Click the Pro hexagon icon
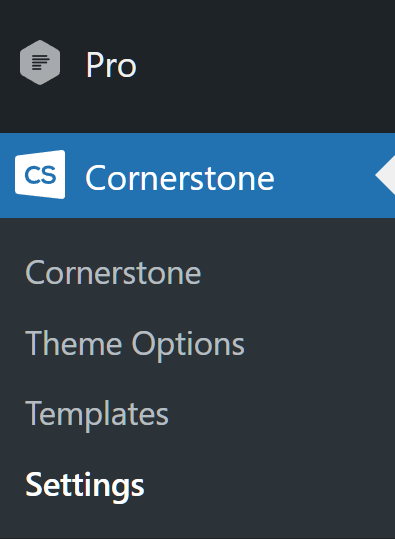 tap(40, 63)
